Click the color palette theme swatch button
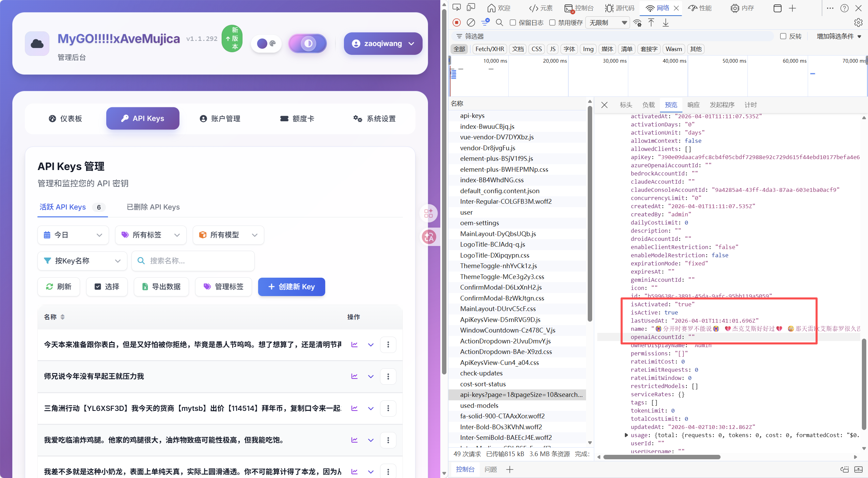 (267, 44)
